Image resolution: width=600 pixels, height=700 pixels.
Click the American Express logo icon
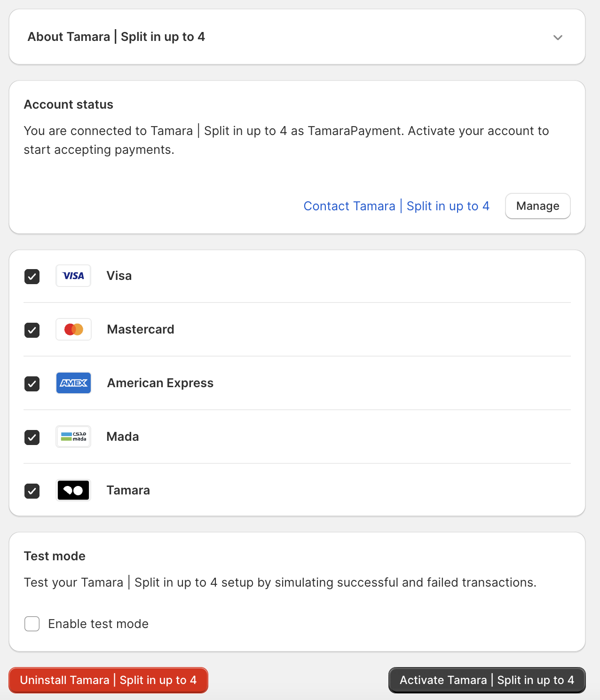(x=73, y=383)
